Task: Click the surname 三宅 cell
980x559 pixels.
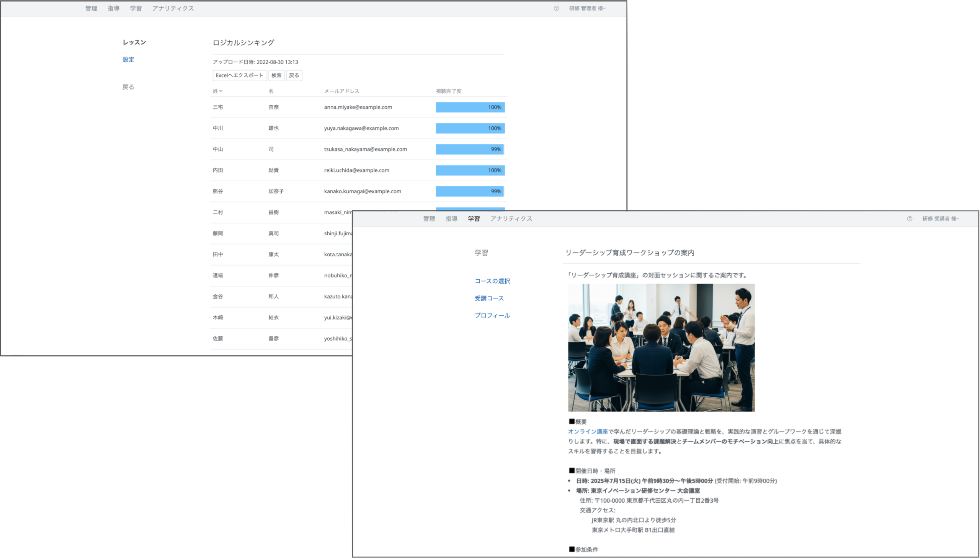Action: [x=218, y=108]
